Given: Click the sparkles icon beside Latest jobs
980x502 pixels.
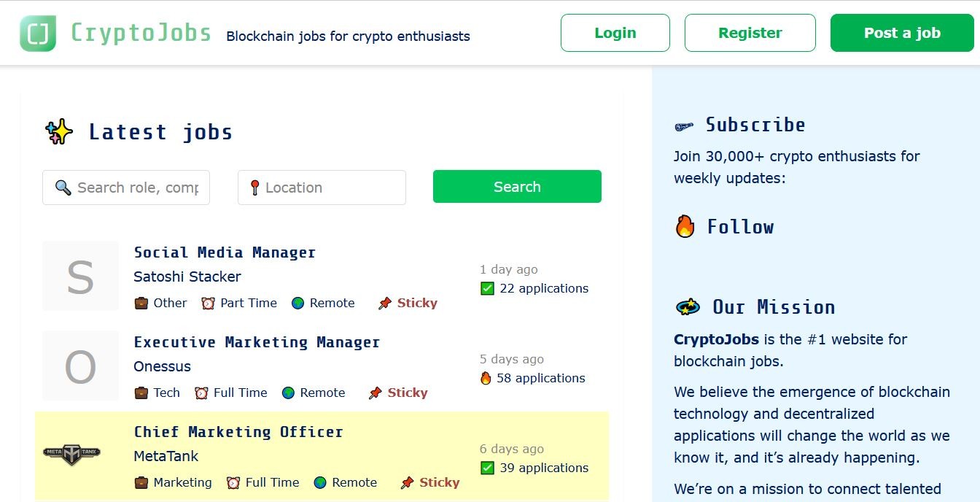Looking at the screenshot, I should pos(59,132).
